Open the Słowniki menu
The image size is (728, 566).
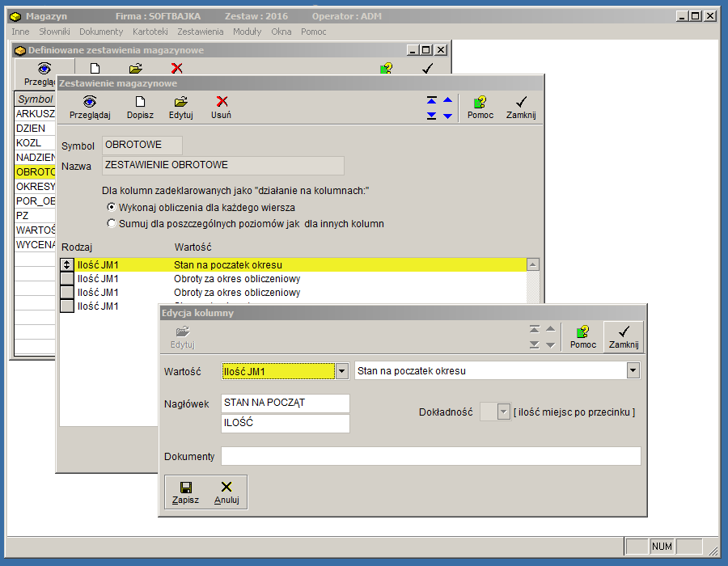tap(54, 32)
